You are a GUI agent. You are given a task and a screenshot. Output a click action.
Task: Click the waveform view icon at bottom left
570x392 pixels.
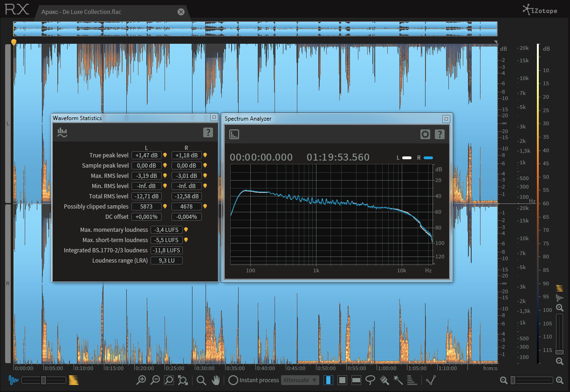(x=14, y=380)
